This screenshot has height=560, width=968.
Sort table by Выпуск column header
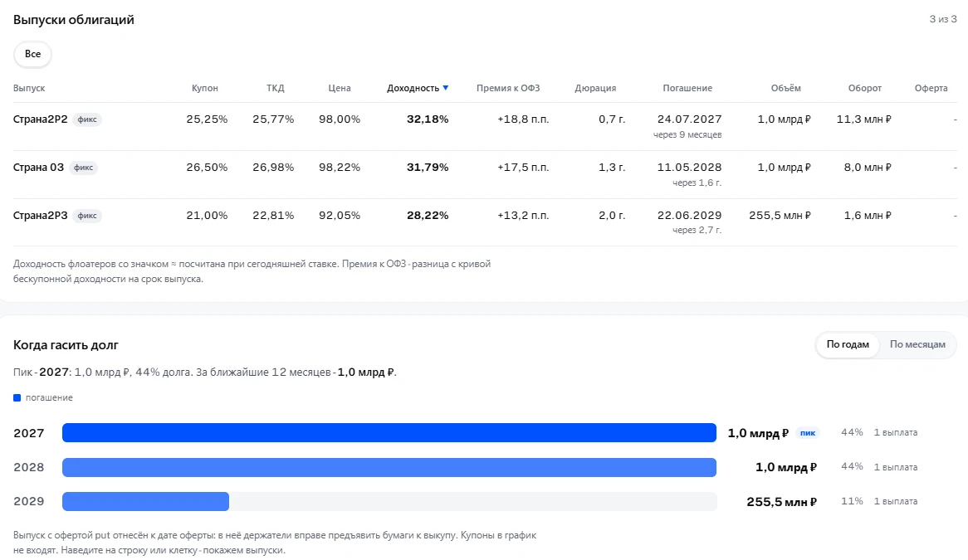29,88
